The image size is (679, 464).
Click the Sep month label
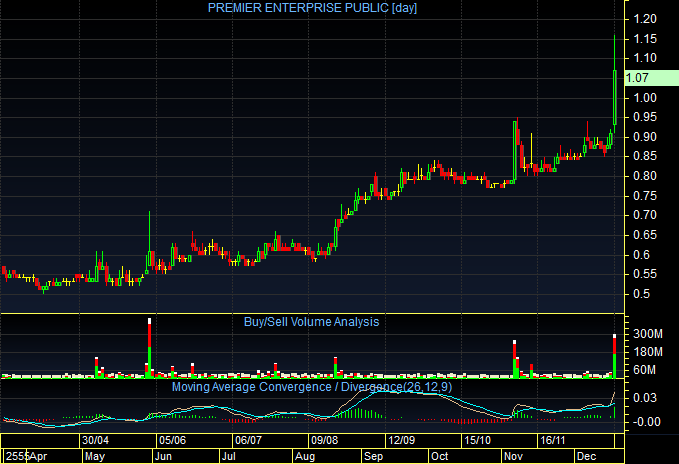pyautogui.click(x=374, y=456)
